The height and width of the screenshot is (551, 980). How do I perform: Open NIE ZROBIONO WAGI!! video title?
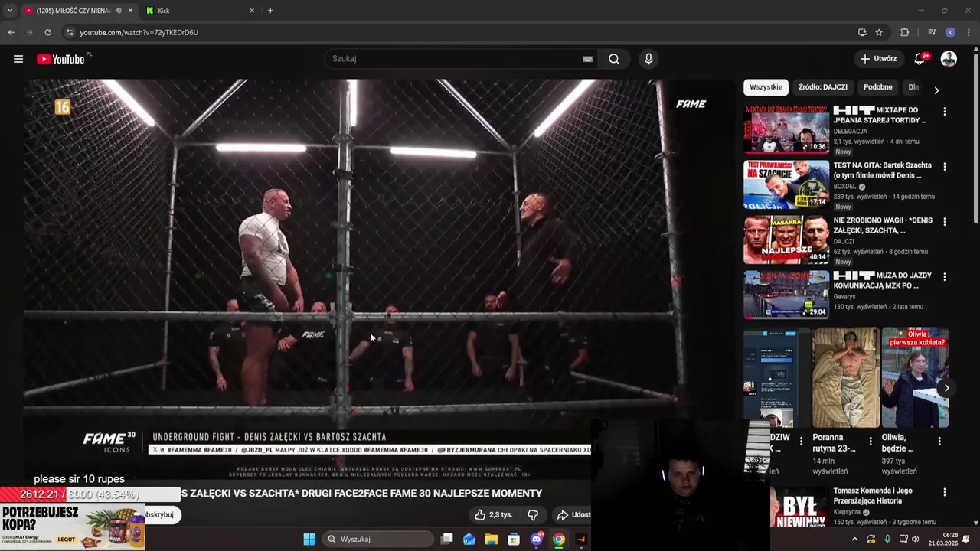[882, 225]
